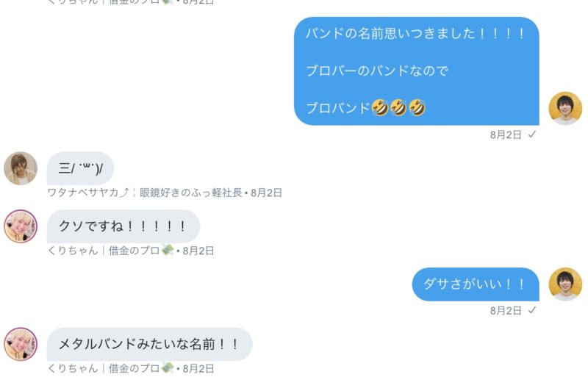Click 8月2日 timestamp under ダサさがいい message

coord(506,311)
